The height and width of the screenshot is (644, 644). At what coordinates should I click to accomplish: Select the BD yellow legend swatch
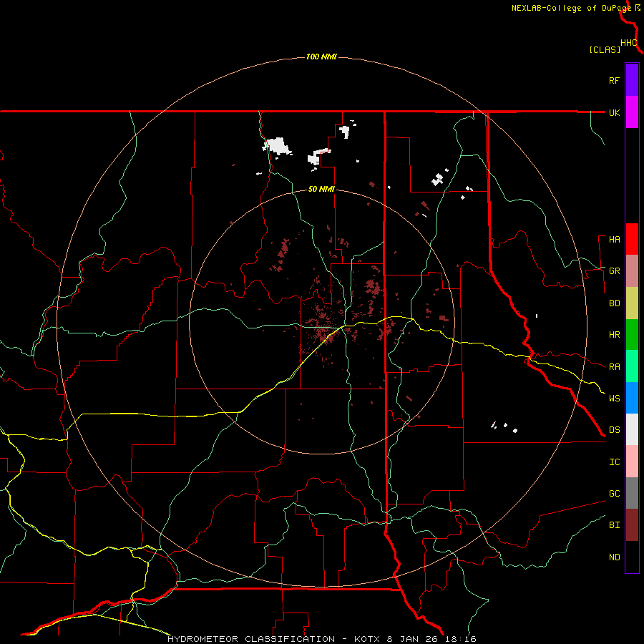click(632, 303)
